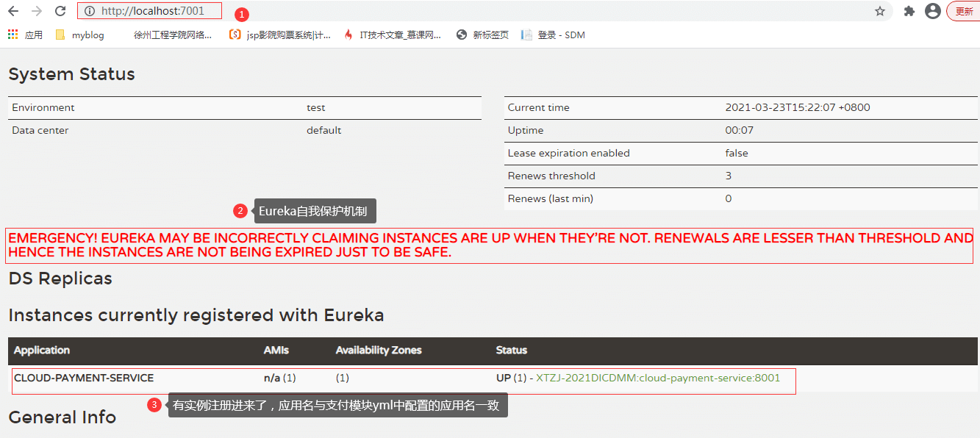The height and width of the screenshot is (438, 980).
Task: Click the environment value test
Action: (316, 107)
